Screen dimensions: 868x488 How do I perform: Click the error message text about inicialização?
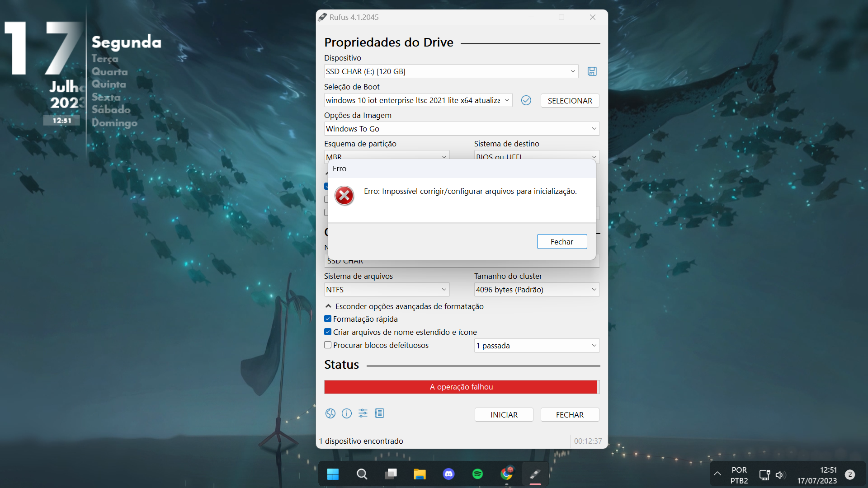point(470,191)
